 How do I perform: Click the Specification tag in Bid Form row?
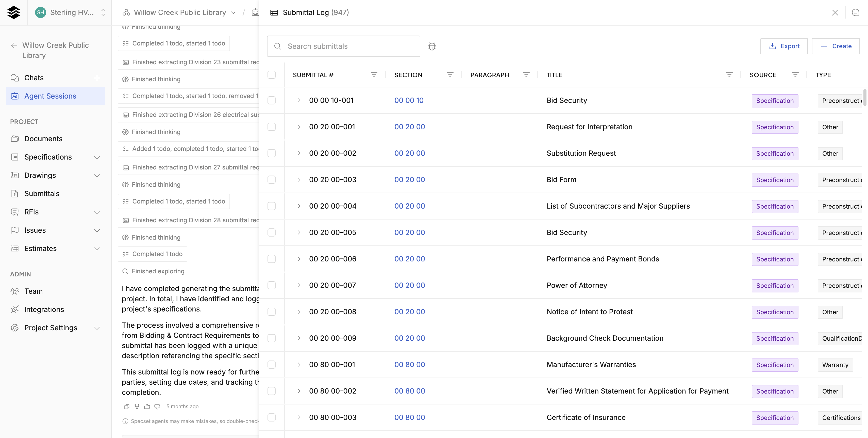(x=775, y=180)
